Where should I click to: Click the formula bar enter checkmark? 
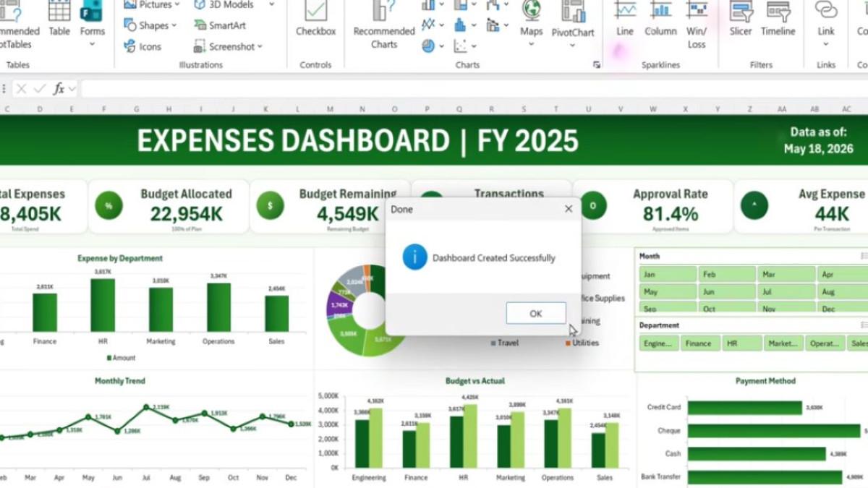(40, 89)
